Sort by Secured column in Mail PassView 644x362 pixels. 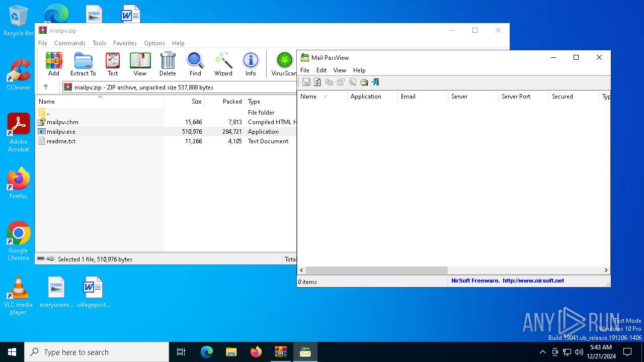[x=574, y=97]
